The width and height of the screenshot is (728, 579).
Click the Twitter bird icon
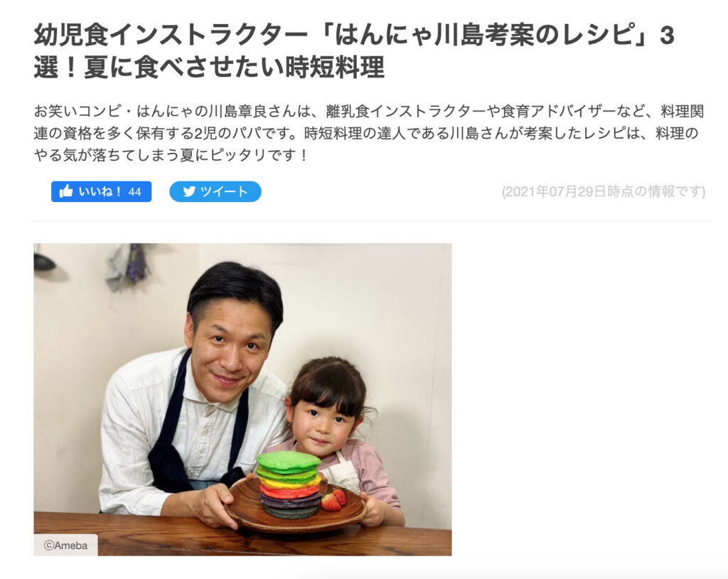189,191
